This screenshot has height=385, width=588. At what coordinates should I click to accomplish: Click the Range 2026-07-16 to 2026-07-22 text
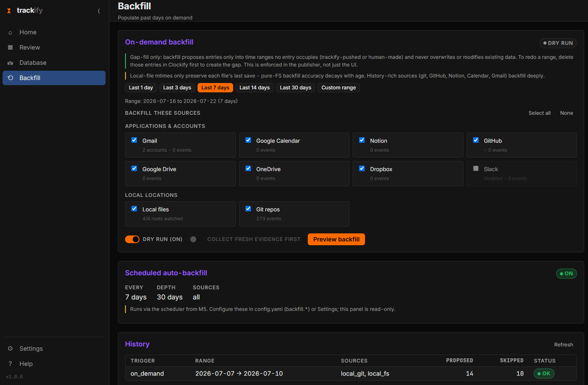click(181, 101)
